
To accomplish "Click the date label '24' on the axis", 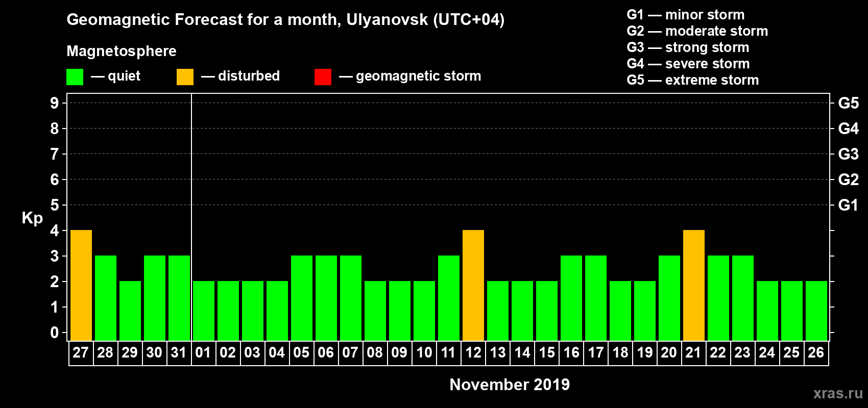I will [x=767, y=353].
